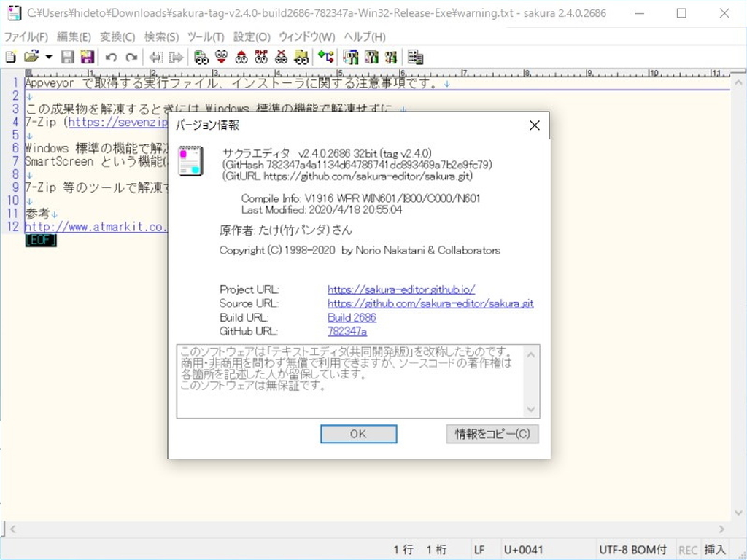Click the jump forward arrow icon
This screenshot has width=747, height=560.
pyautogui.click(x=176, y=58)
